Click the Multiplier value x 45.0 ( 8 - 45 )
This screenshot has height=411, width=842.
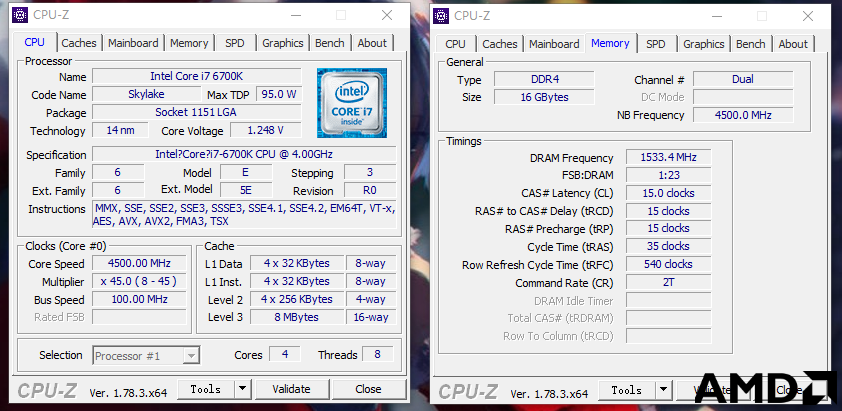[140, 282]
